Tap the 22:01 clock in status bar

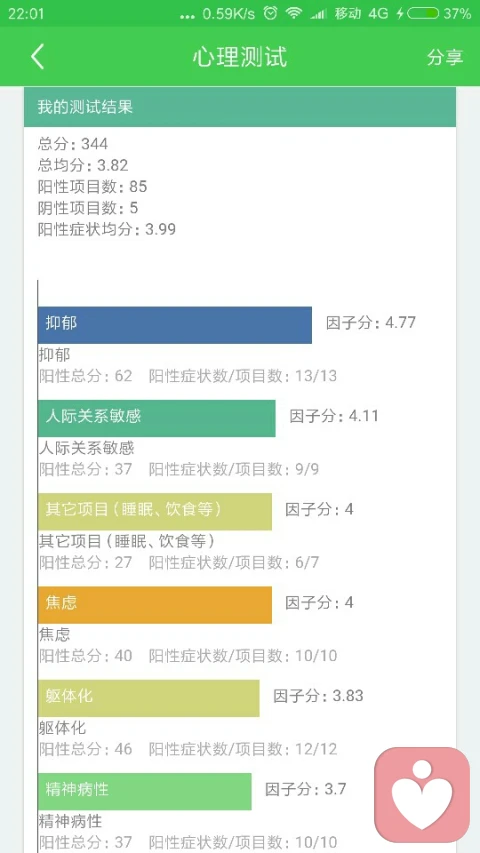click(26, 14)
